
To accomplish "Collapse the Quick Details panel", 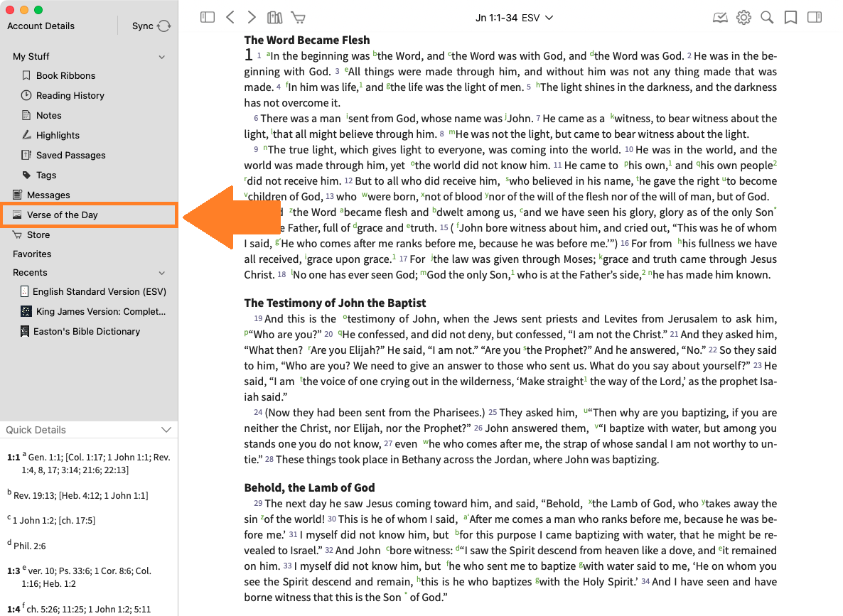I will click(x=166, y=430).
